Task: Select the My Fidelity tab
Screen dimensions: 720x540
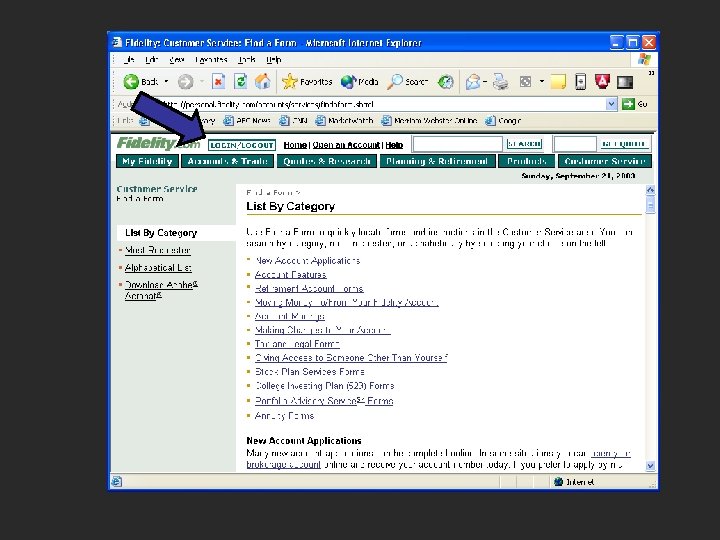Action: 147,161
